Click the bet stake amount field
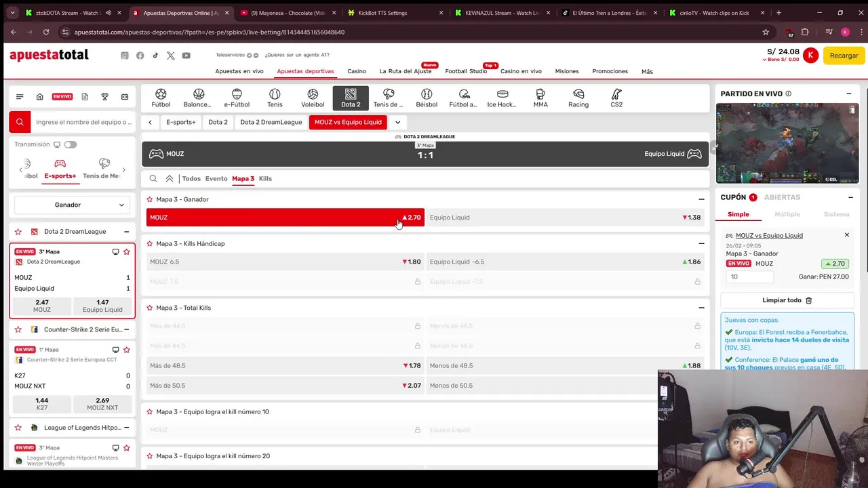Viewport: 868px width, 488px height. pyautogui.click(x=749, y=277)
